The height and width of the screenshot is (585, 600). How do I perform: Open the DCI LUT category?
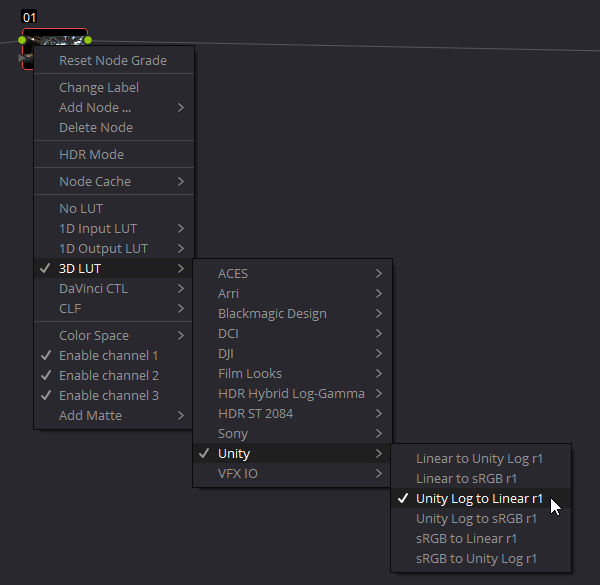[293, 334]
